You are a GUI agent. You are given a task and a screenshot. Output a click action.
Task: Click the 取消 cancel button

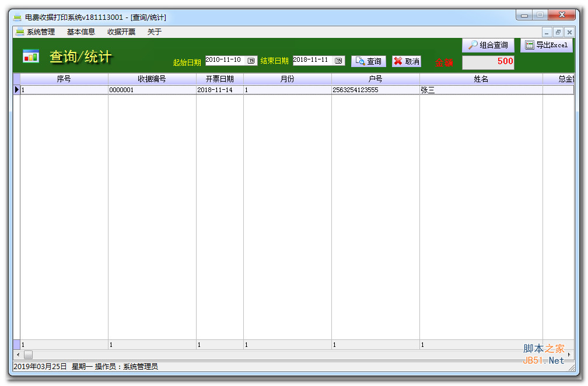click(x=407, y=61)
